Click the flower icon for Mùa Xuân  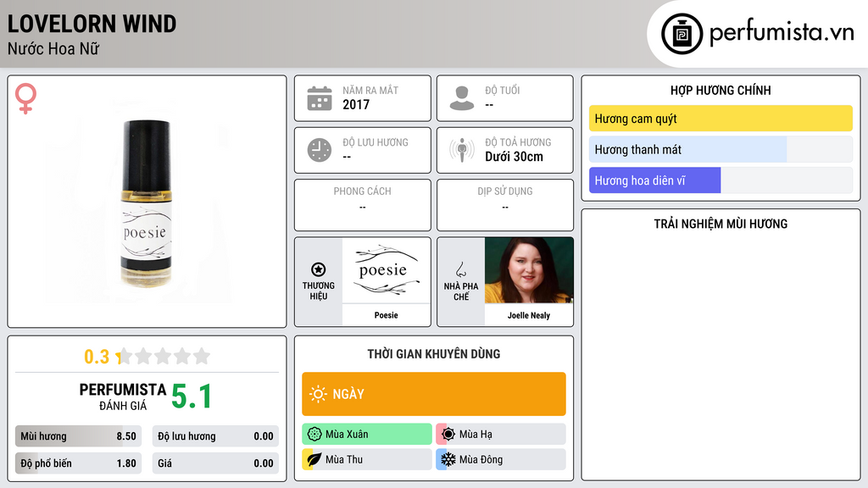tap(314, 435)
